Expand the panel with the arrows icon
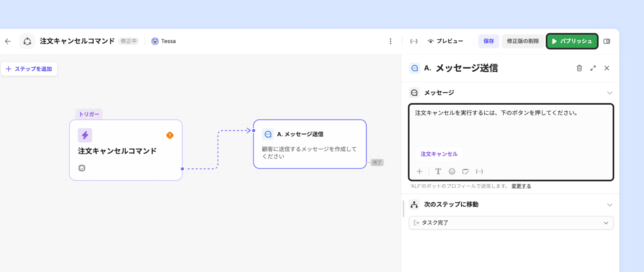 click(x=593, y=68)
